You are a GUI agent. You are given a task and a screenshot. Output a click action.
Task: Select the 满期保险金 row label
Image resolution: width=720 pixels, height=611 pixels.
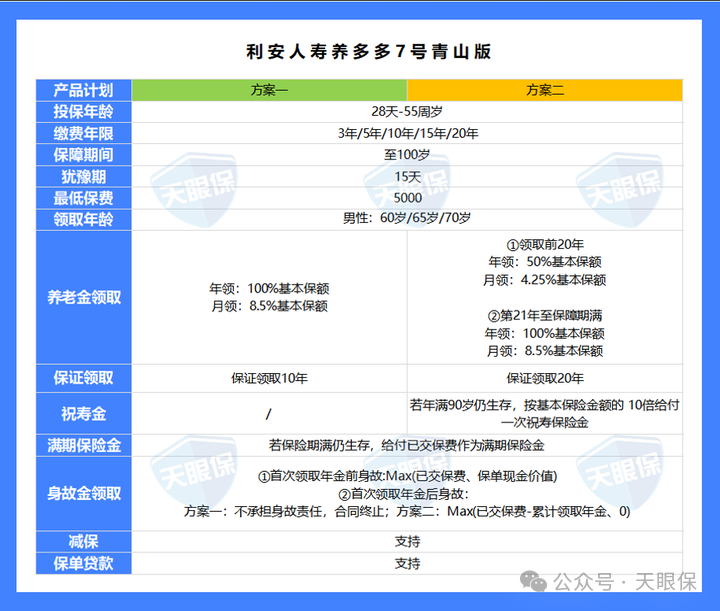tap(84, 445)
